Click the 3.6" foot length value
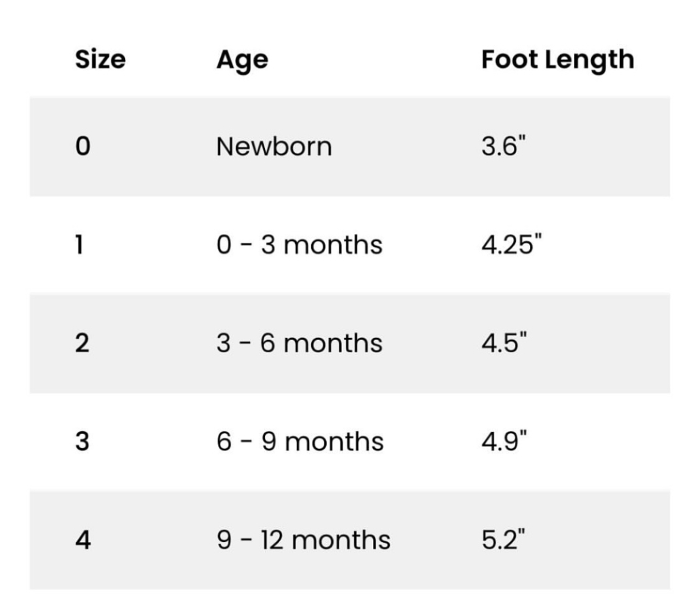This screenshot has height=608, width=700. pyautogui.click(x=504, y=146)
